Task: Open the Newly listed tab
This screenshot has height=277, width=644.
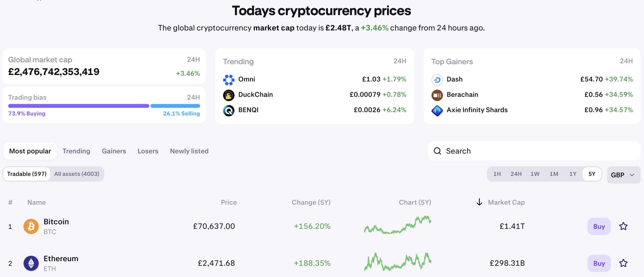Action: [x=189, y=151]
